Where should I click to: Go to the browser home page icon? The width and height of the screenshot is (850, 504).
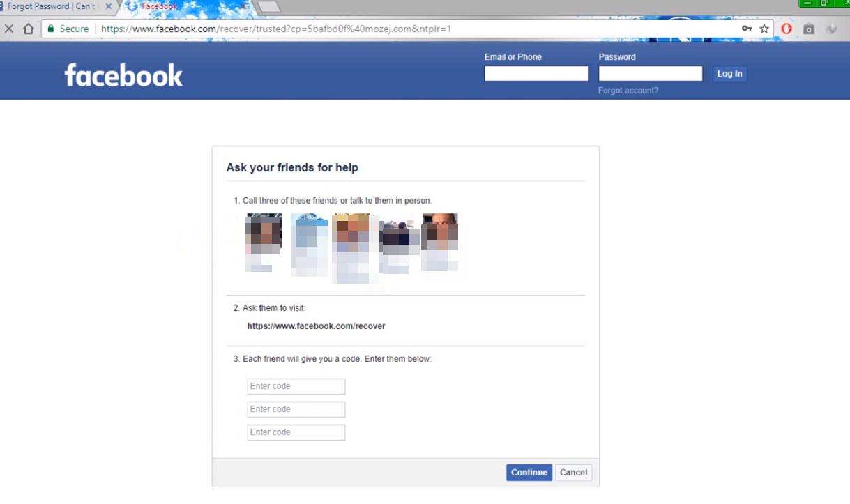(29, 29)
